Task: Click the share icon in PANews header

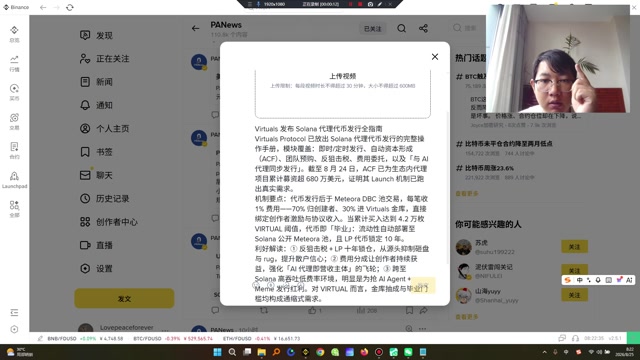Action: [423, 28]
